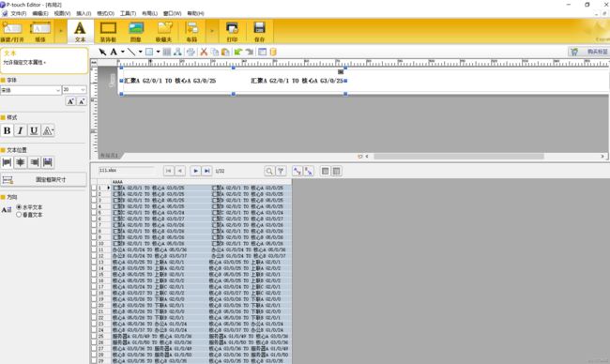Jump to last database record
610x364 pixels.
pyautogui.click(x=207, y=171)
